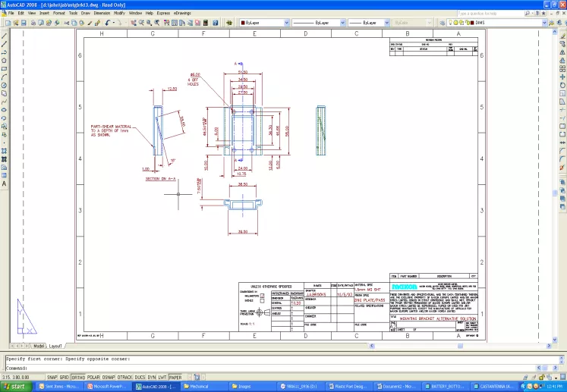Choose the Ellipse draw tool

[5, 110]
